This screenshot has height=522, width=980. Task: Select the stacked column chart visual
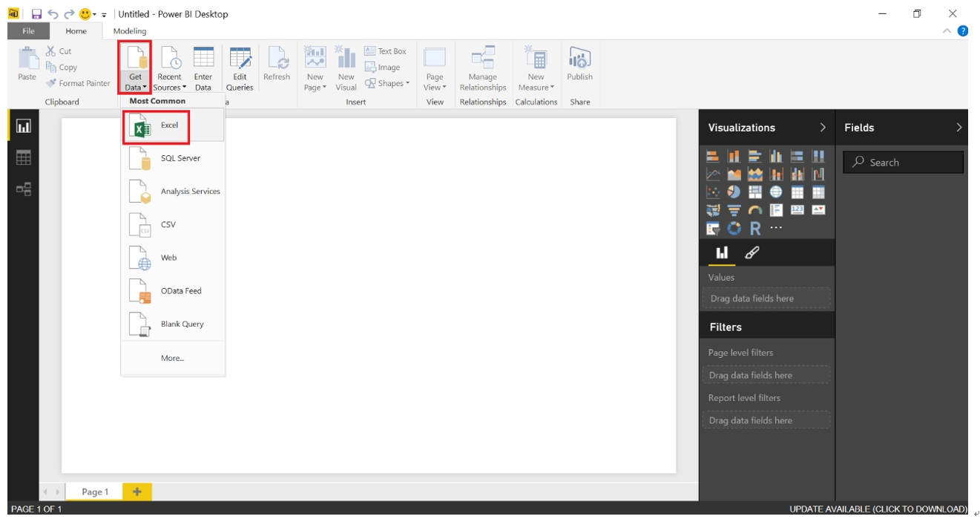coord(734,156)
